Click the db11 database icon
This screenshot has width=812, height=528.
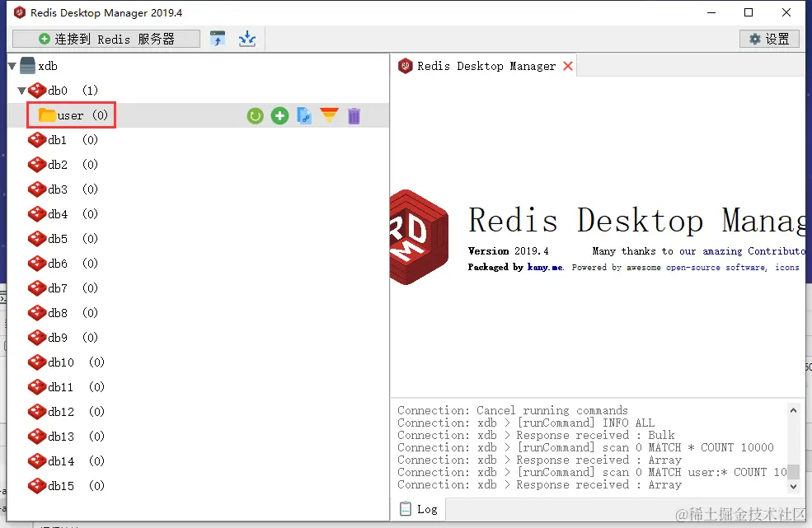[x=37, y=386]
